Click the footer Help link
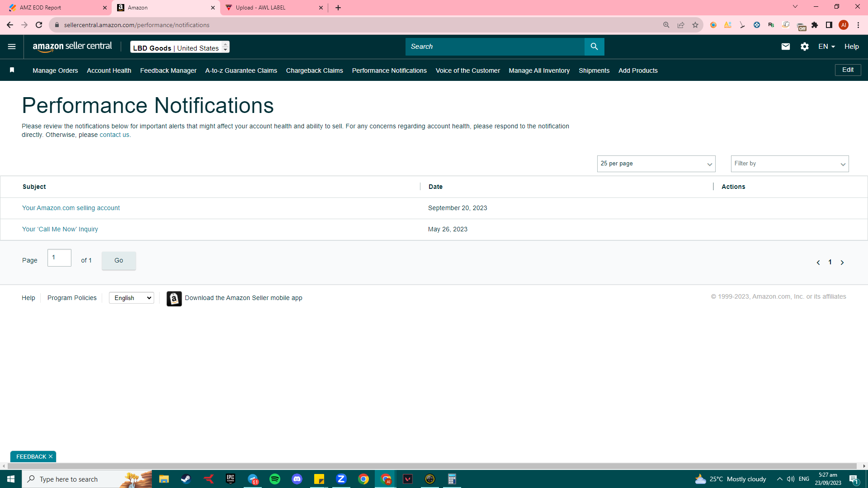868x488 pixels. coord(28,298)
